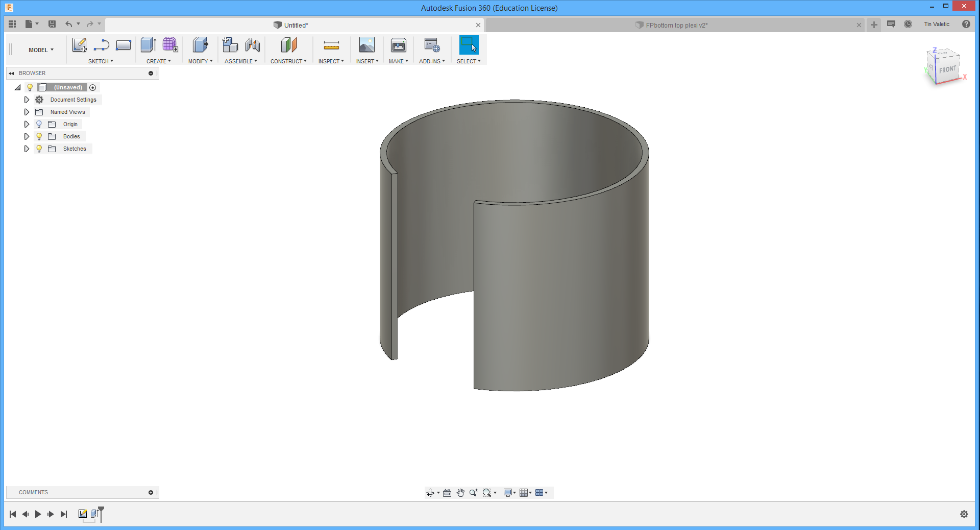Viewport: 980px width, 530px height.
Task: Toggle visibility bulb of the Unsaved component
Action: (30, 87)
